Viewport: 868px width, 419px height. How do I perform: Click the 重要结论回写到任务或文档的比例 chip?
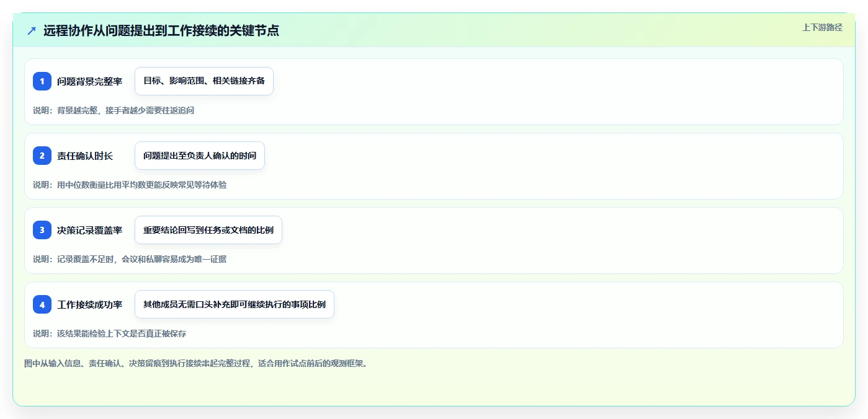click(x=208, y=230)
